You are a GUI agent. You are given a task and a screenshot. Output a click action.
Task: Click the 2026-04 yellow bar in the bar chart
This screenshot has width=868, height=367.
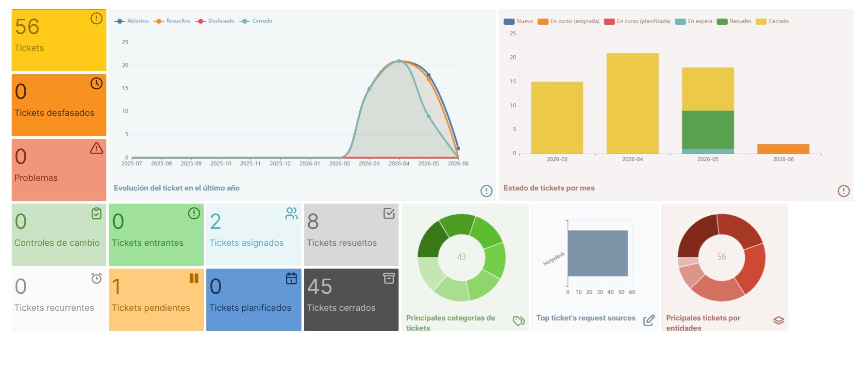633,103
